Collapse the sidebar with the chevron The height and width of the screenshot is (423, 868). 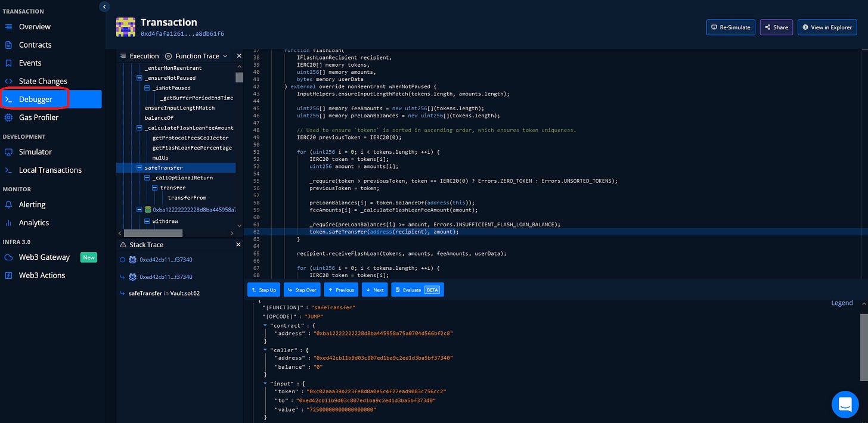point(104,7)
